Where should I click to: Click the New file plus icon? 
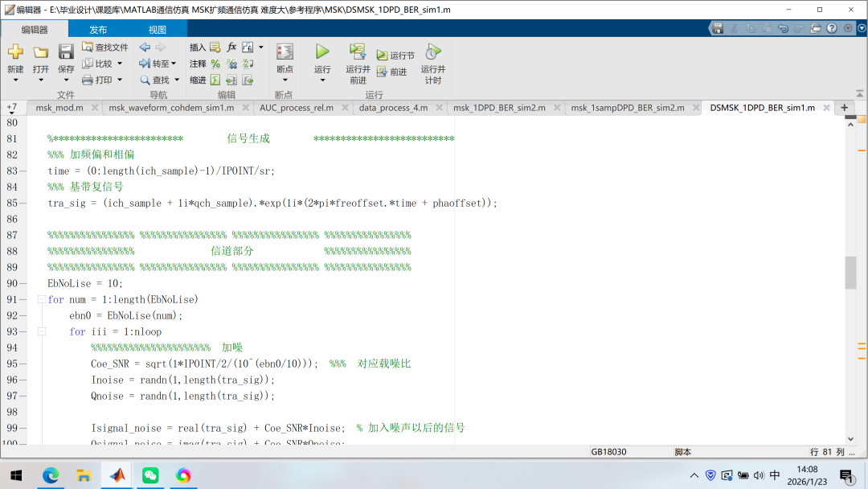15,52
